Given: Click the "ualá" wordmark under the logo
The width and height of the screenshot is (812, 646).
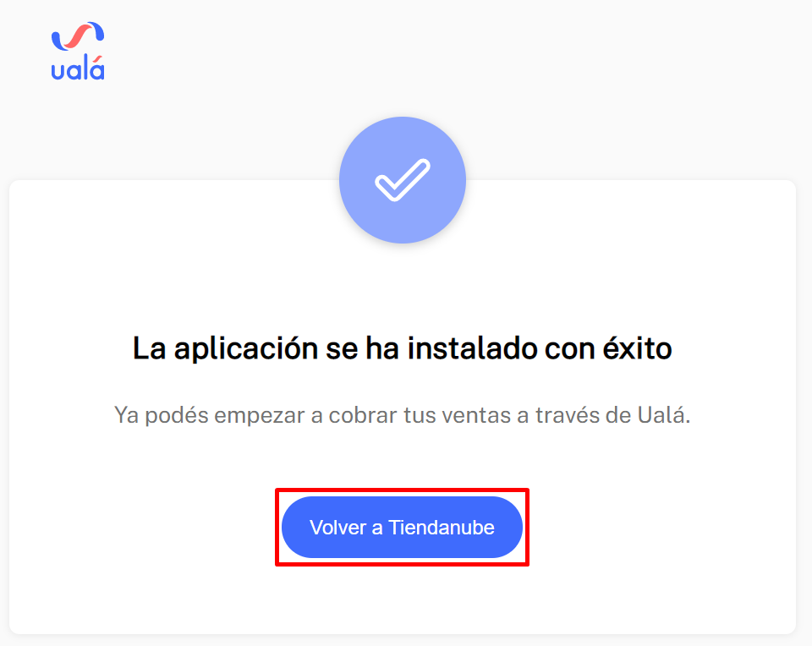Looking at the screenshot, I should pos(78,68).
